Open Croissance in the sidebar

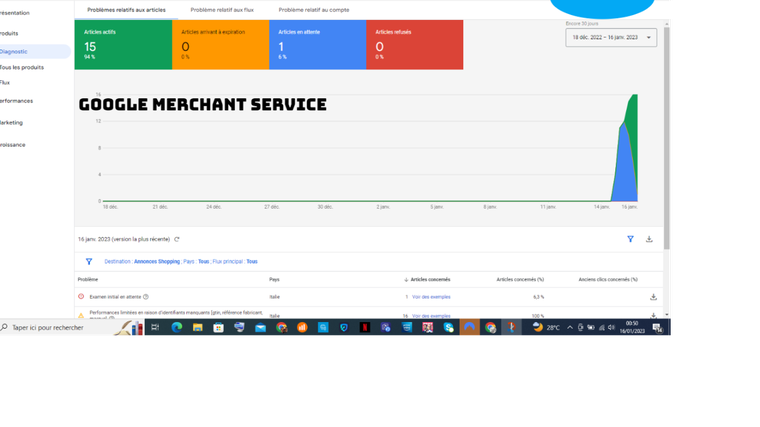pyautogui.click(x=13, y=145)
